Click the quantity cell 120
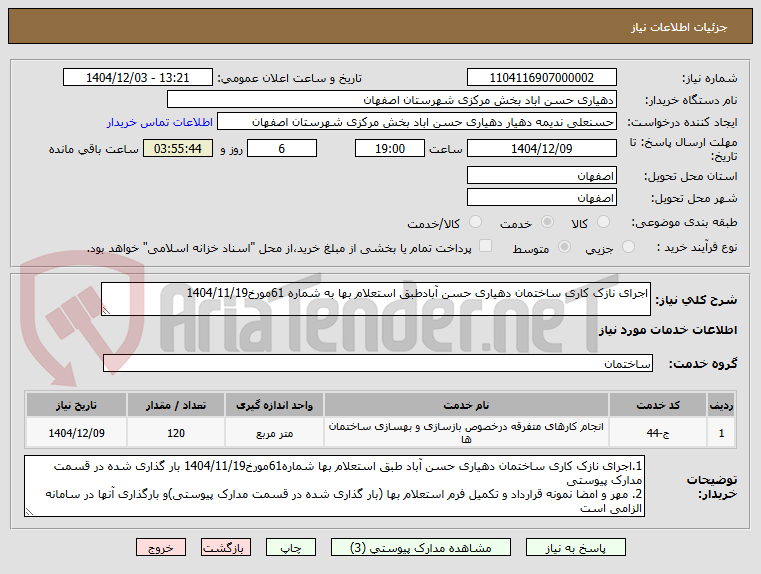This screenshot has width=761, height=574. [x=176, y=433]
